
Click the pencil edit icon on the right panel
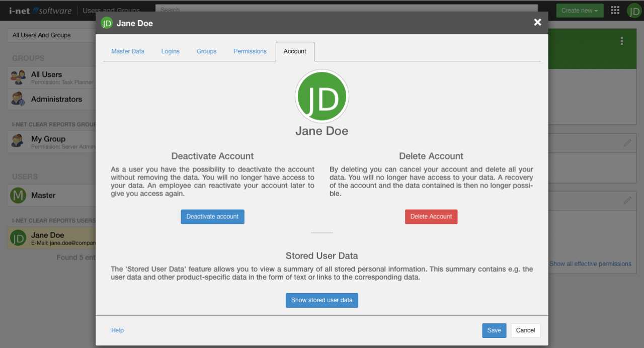pyautogui.click(x=627, y=143)
